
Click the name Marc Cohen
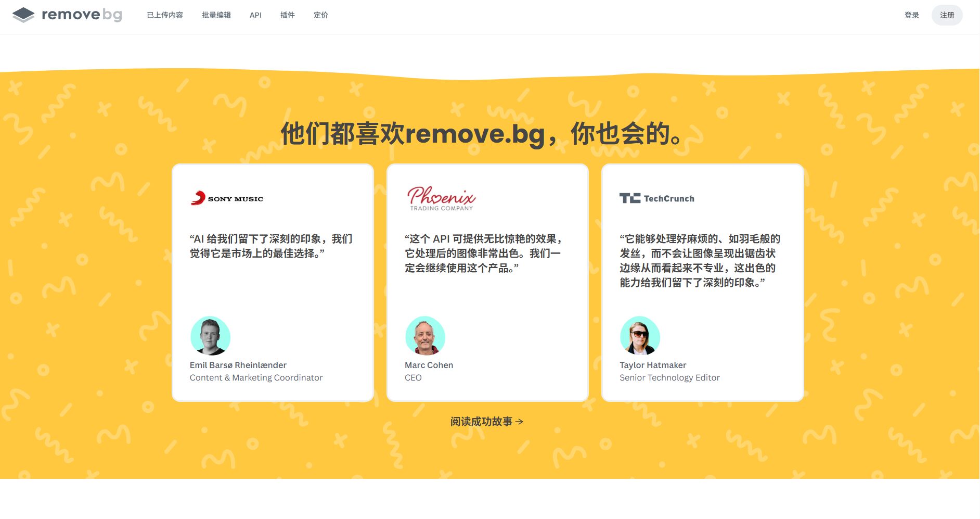tap(429, 365)
